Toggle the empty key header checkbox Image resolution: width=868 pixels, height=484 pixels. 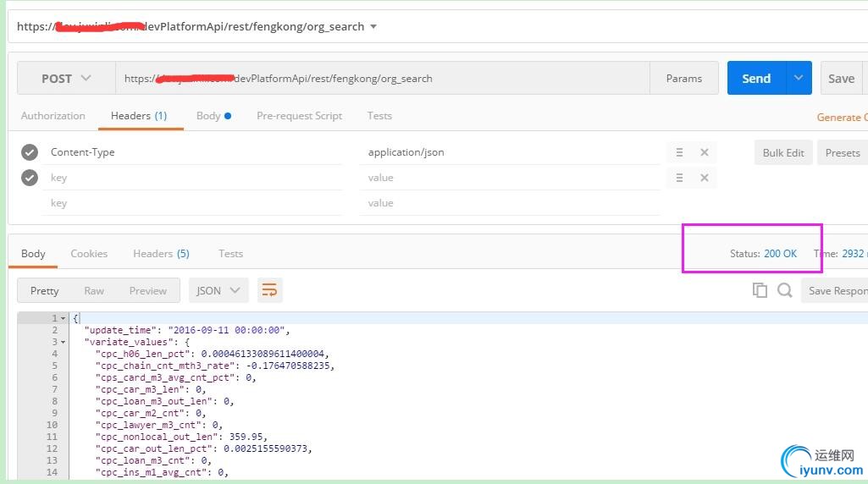(30, 178)
